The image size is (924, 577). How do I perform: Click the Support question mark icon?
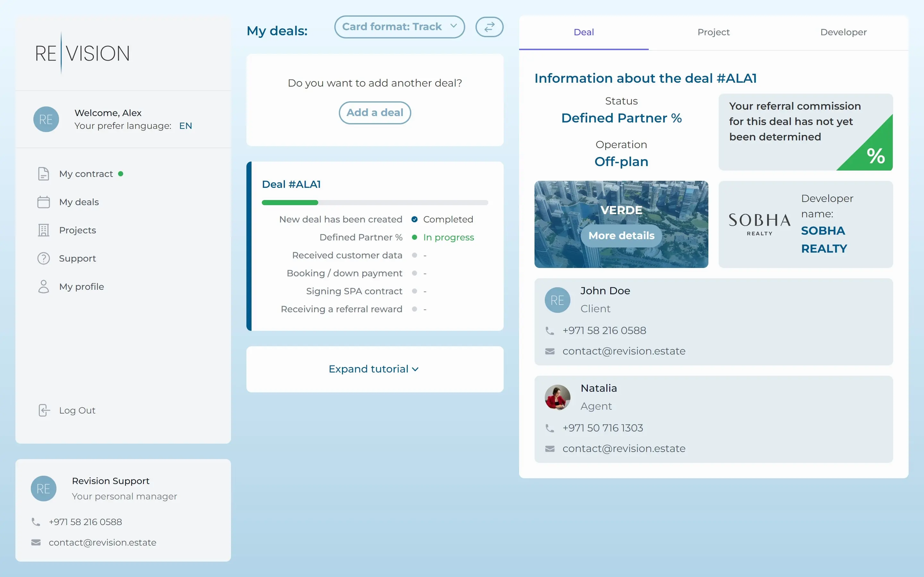pyautogui.click(x=44, y=258)
